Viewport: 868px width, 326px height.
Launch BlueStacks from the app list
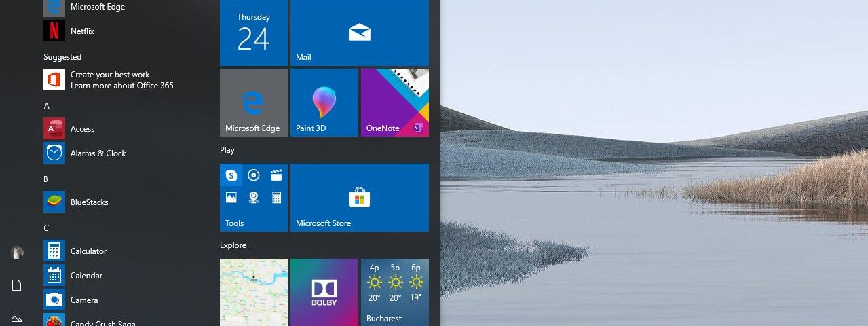tap(88, 202)
